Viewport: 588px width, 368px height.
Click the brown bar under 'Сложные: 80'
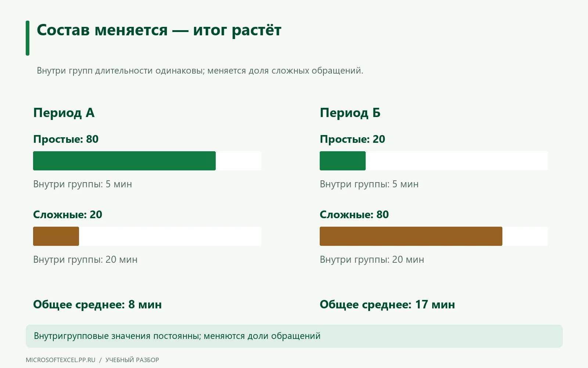411,236
